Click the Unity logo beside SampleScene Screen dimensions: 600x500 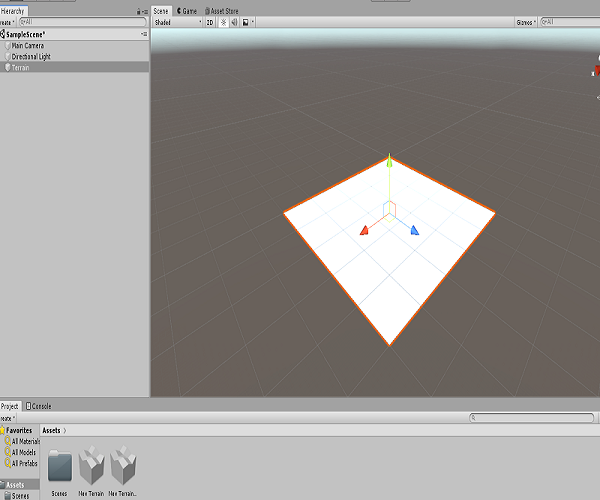pos(3,34)
